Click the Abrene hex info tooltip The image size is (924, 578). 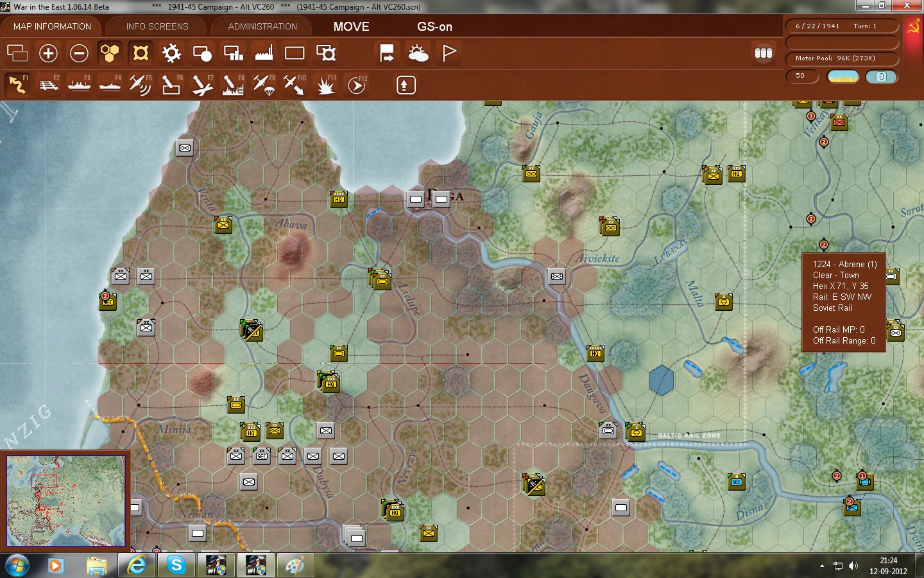pyautogui.click(x=844, y=302)
